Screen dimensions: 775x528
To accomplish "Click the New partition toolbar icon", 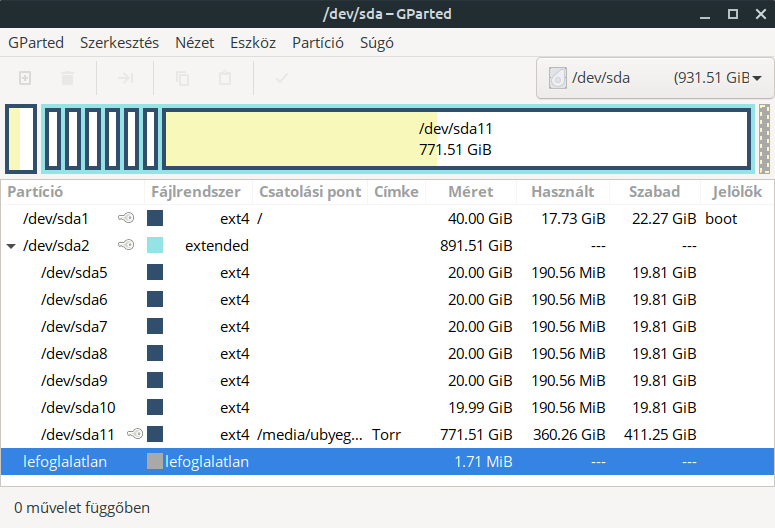I will [x=25, y=78].
